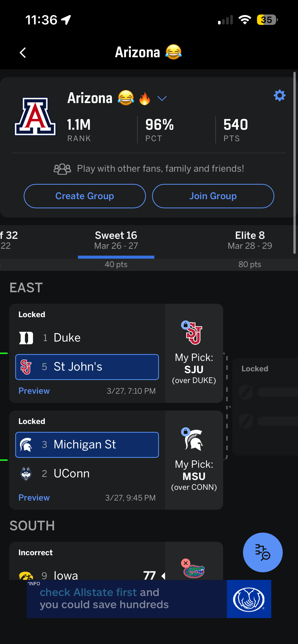The height and width of the screenshot is (644, 298).
Task: Expand the Arizona bracket name dropdown
Action: (162, 98)
